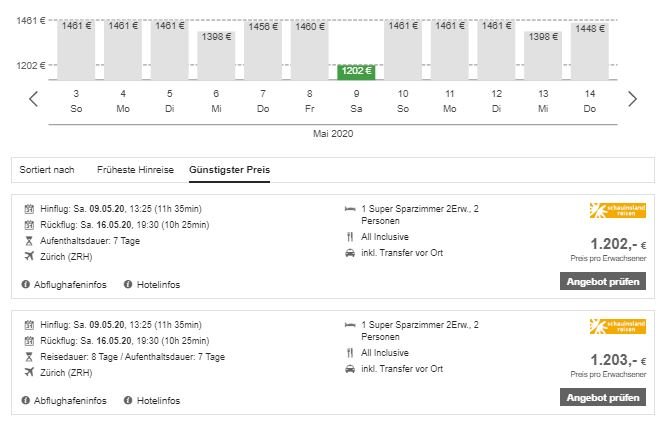
Task: Click Hotelinfos info icon in second offer
Action: coord(128,401)
